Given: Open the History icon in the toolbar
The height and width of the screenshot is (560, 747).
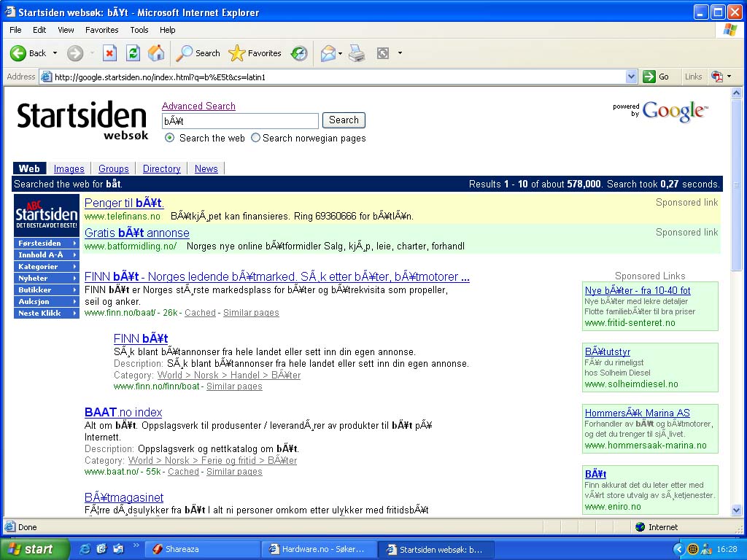Looking at the screenshot, I should (x=299, y=53).
